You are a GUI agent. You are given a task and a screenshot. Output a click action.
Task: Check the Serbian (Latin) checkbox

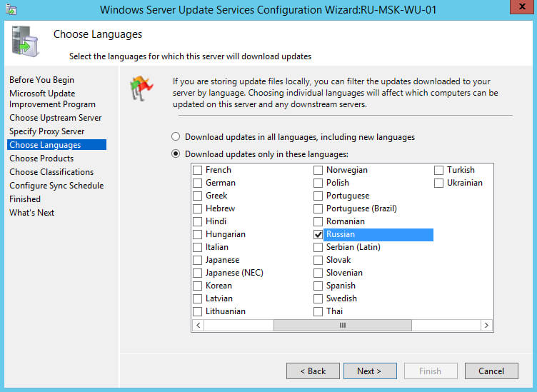point(318,247)
